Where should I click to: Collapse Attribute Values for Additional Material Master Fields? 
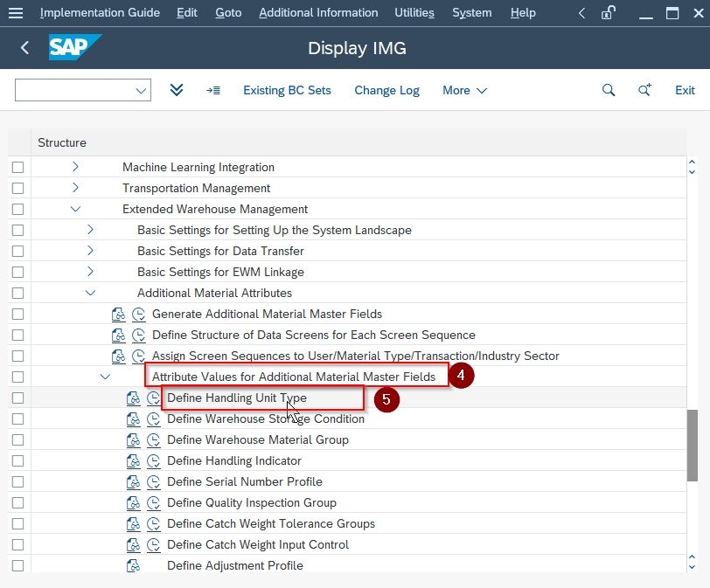click(105, 377)
